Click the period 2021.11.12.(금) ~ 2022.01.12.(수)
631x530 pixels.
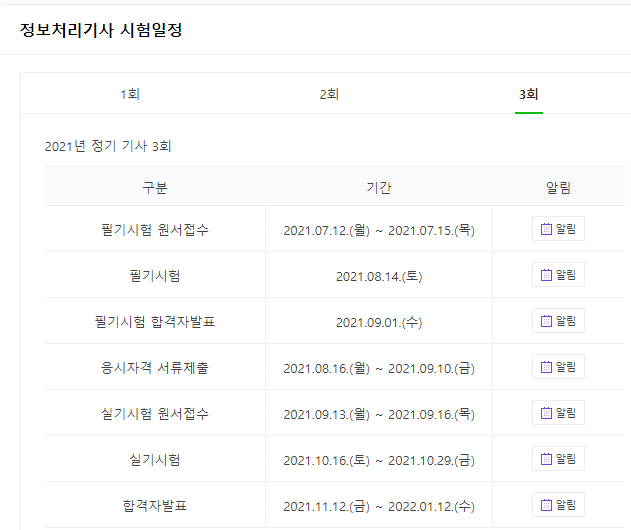[x=379, y=506]
